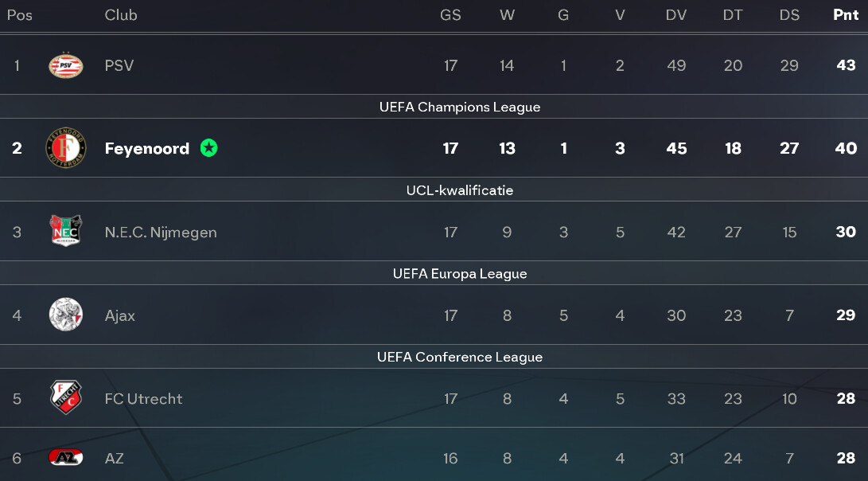Sort by the DS column header

coord(789,15)
